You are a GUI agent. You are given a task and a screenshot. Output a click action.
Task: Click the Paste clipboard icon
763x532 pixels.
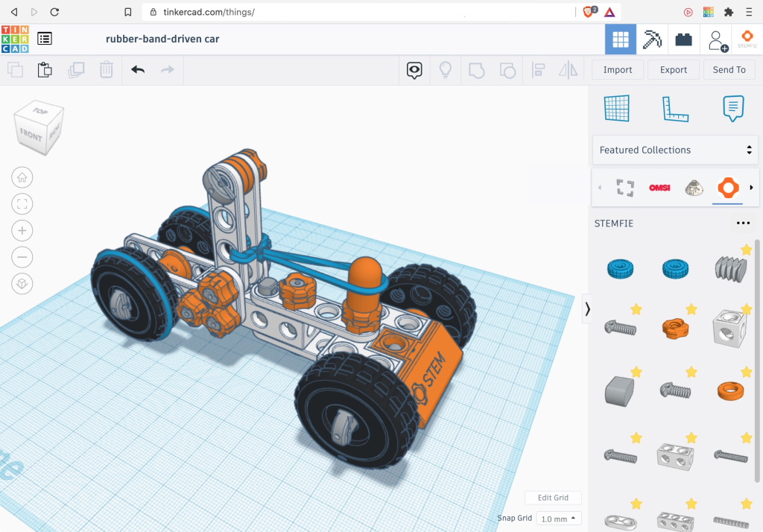(x=45, y=70)
